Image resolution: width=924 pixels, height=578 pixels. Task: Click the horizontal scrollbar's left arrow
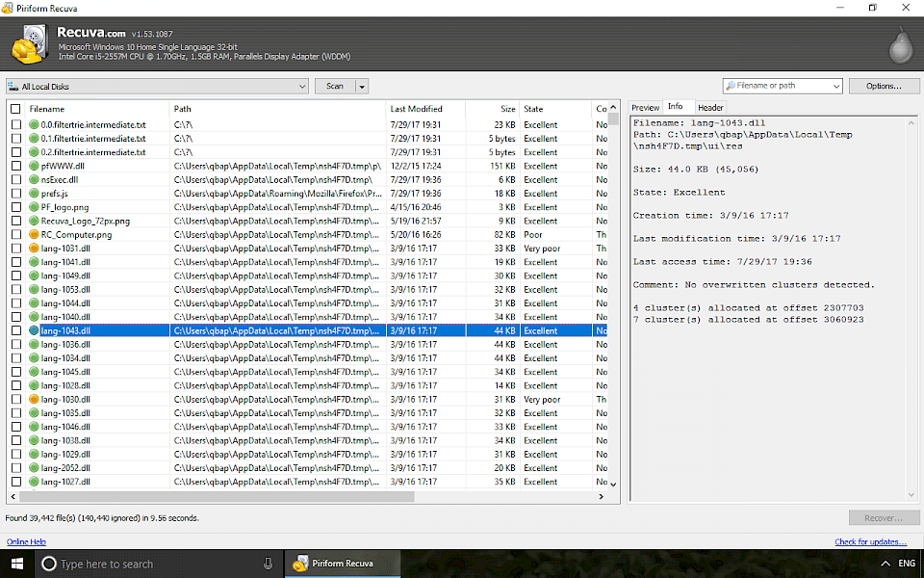click(x=13, y=497)
